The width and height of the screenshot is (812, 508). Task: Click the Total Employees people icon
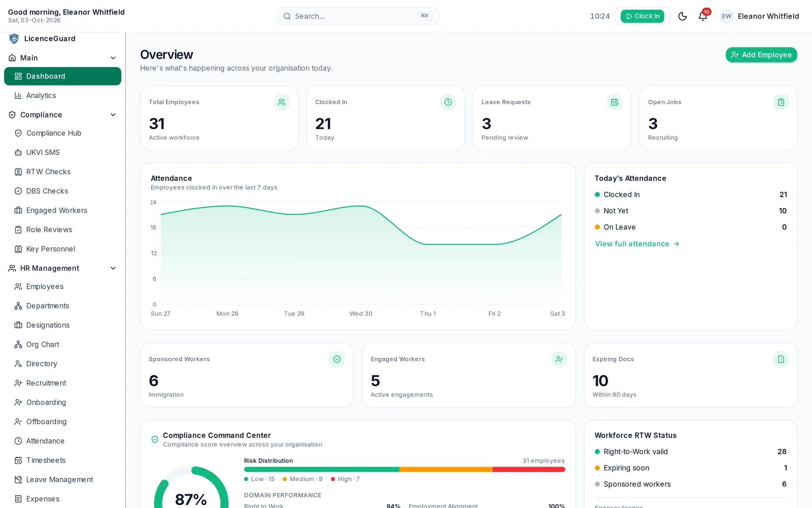point(281,102)
